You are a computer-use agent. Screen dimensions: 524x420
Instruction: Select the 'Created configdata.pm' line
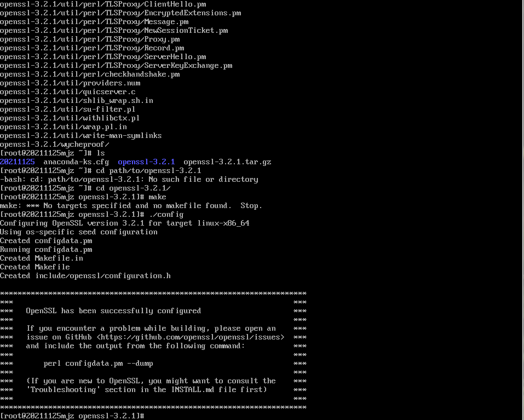[46, 240]
